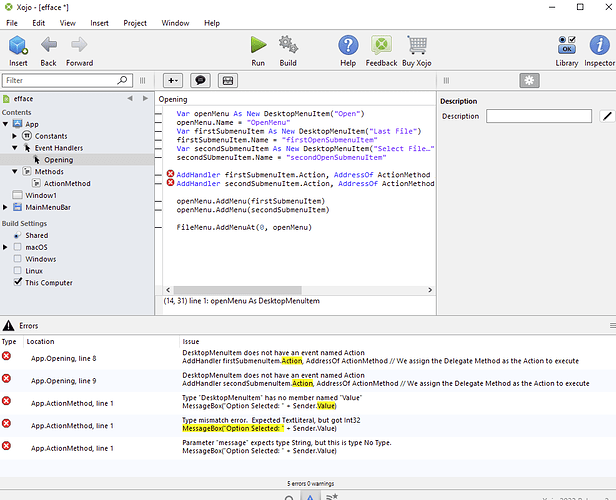Click the Errors panel options menu icon
Screen dimensions: 616x500
[x=612, y=326]
